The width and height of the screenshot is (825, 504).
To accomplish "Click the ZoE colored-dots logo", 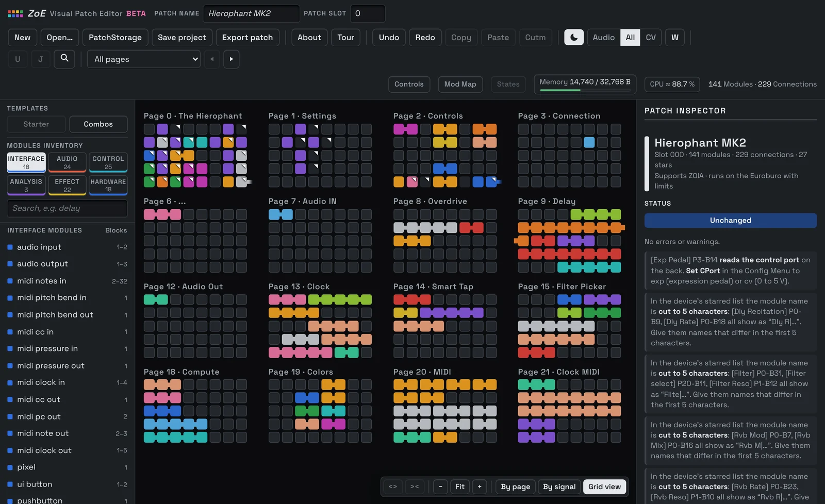I will [x=15, y=13].
